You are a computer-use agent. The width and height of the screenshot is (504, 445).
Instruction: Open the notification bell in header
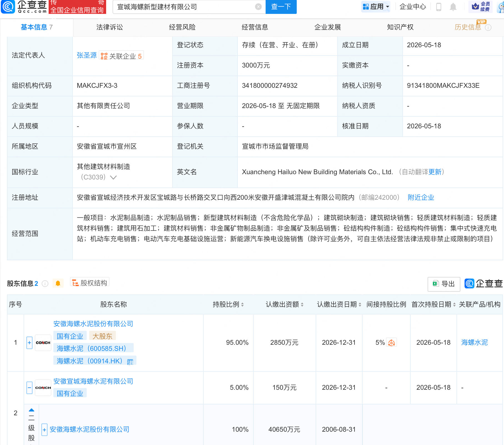coord(453,7)
